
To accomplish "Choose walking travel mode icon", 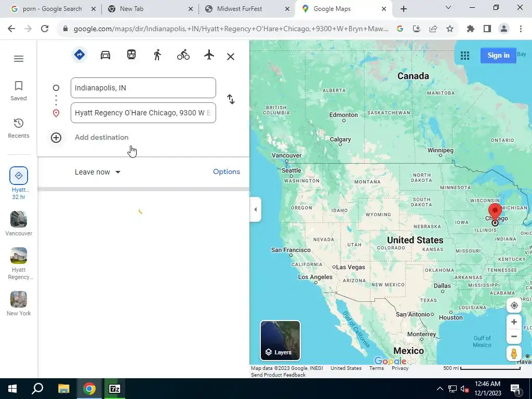I will pos(157,55).
